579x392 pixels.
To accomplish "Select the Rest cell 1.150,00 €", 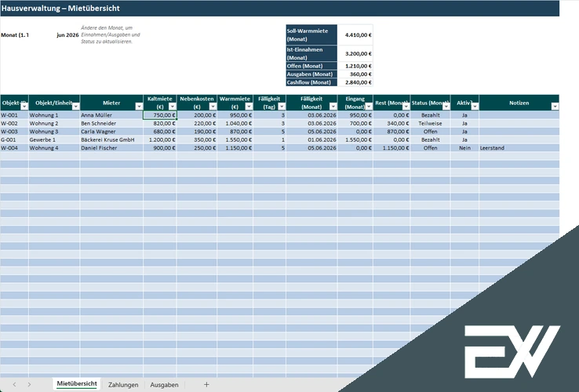I will [x=391, y=147].
